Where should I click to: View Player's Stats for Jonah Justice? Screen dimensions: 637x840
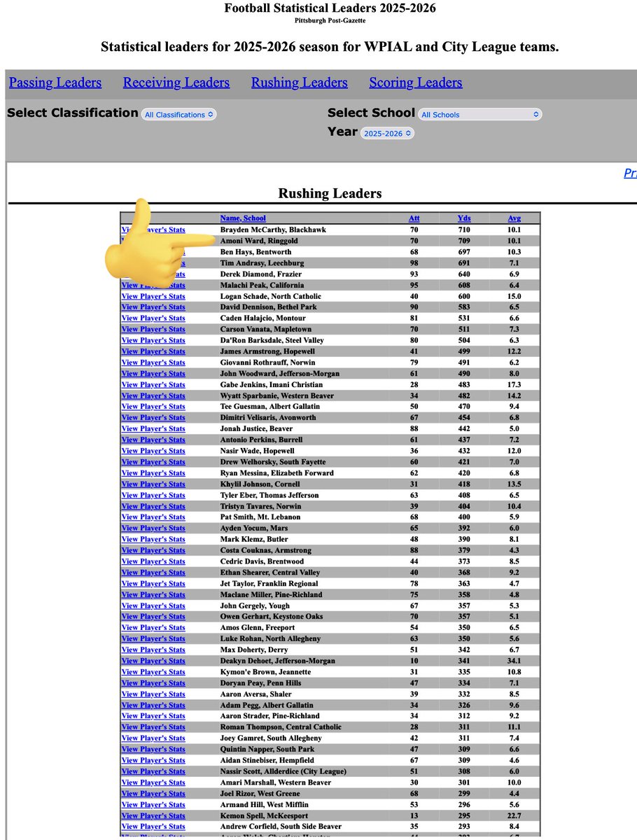coord(153,428)
